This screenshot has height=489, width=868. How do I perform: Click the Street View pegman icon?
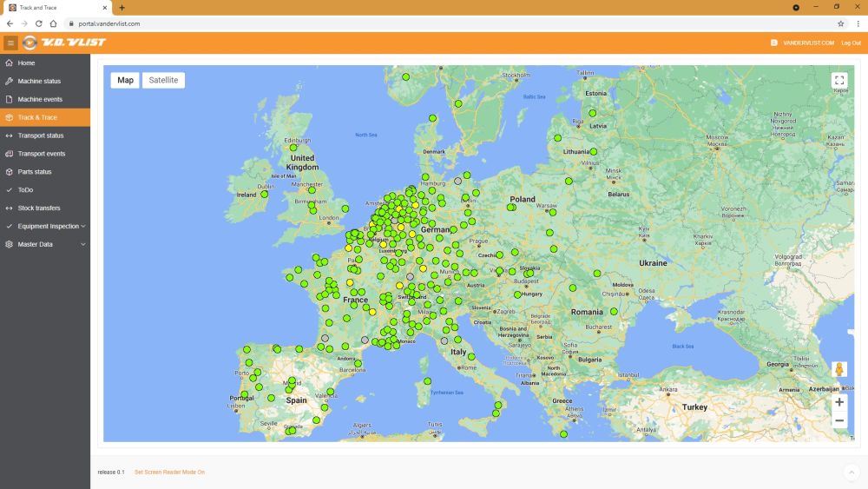click(x=839, y=369)
